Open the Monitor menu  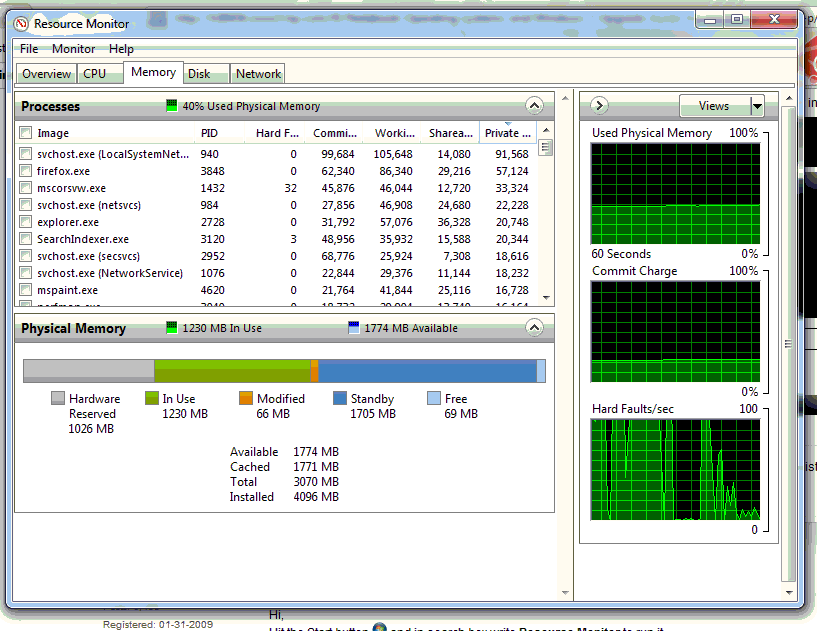[x=73, y=49]
